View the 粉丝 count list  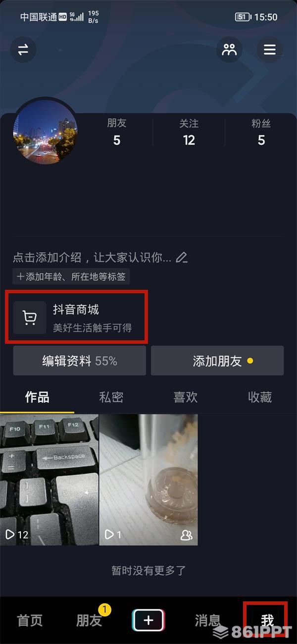pos(261,133)
